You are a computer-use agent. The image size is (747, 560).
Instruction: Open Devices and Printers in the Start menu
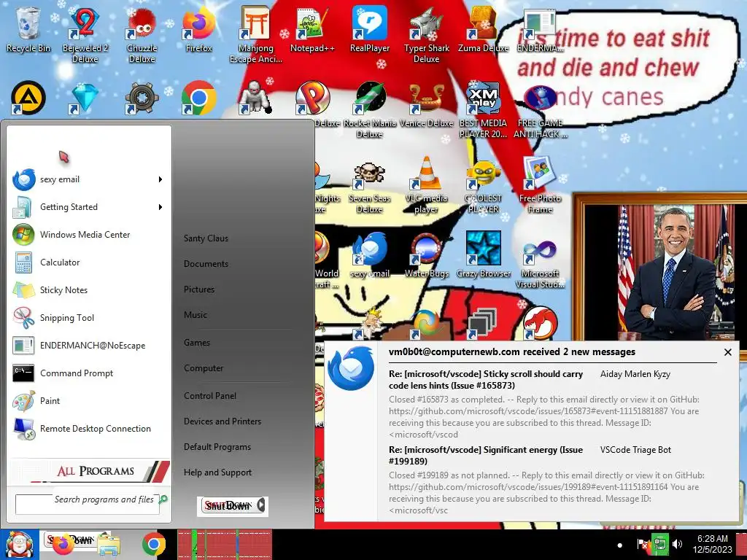tap(222, 421)
